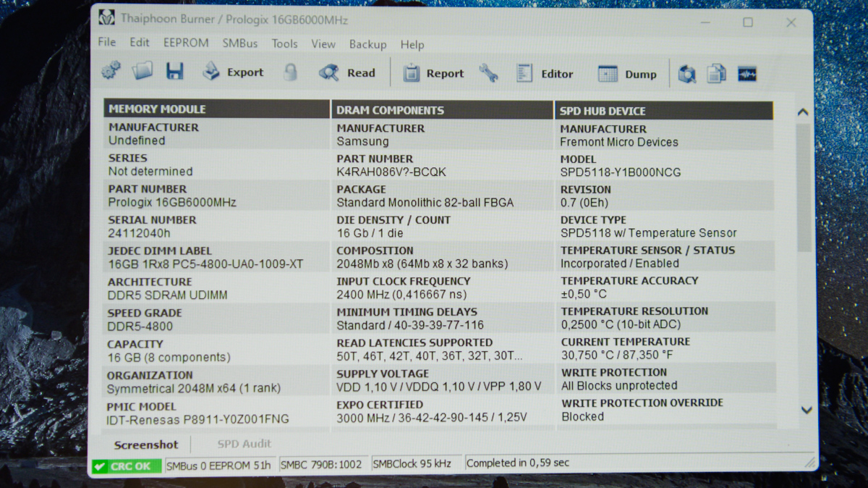
Task: Click EXPO certified 3000 MHz timing value
Action: 431,417
